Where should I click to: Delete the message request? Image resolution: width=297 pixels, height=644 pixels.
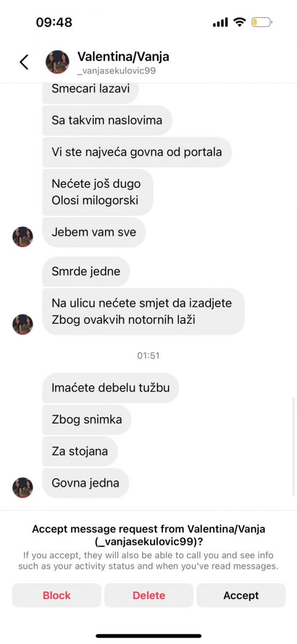[x=148, y=595]
